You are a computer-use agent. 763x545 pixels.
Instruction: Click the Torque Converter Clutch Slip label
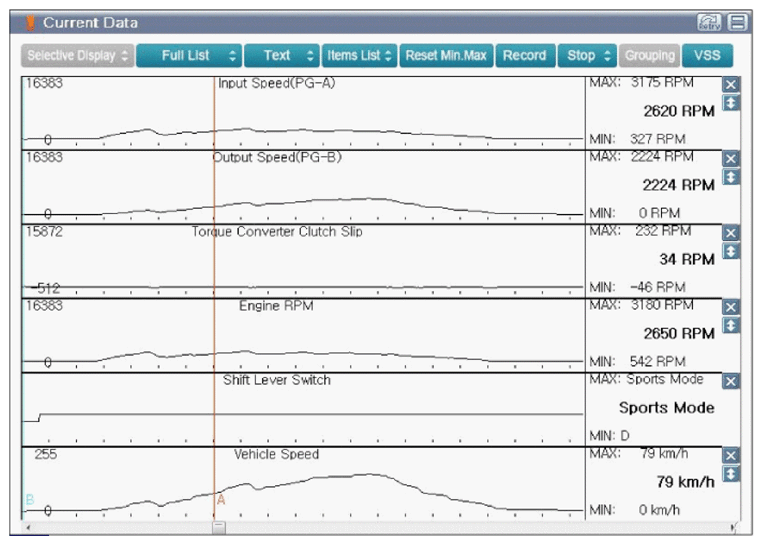(x=277, y=232)
